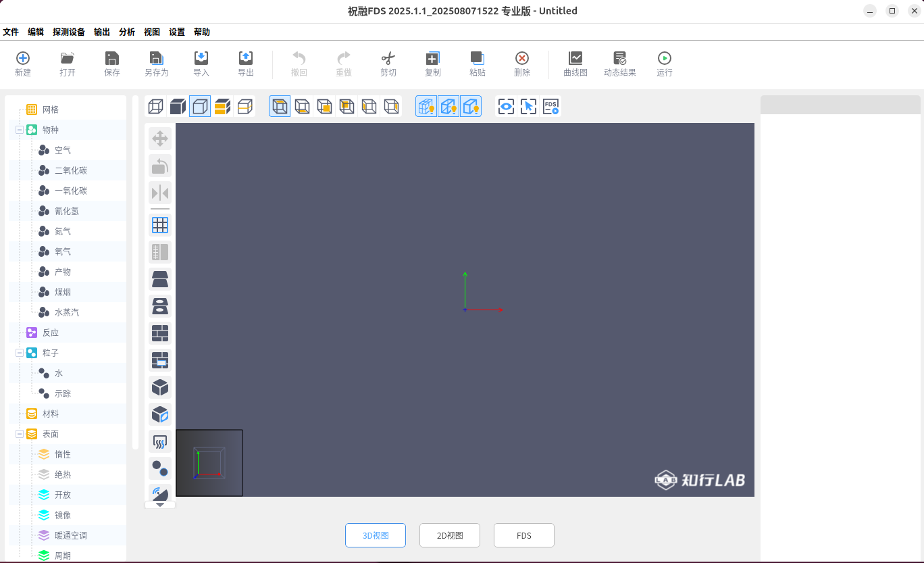
Task: Toggle the wireframe-cube lightbulb visibility
Action: 448,106
